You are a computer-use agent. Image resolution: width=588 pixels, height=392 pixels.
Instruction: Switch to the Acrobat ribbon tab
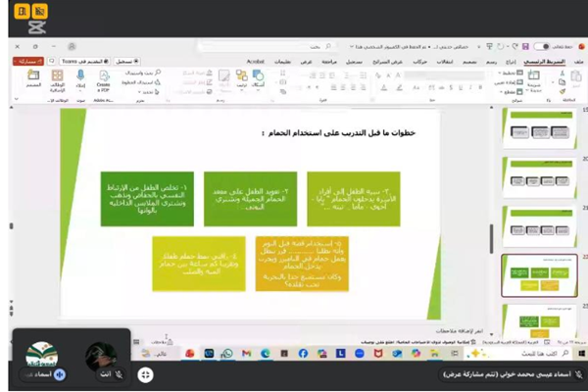coord(246,61)
